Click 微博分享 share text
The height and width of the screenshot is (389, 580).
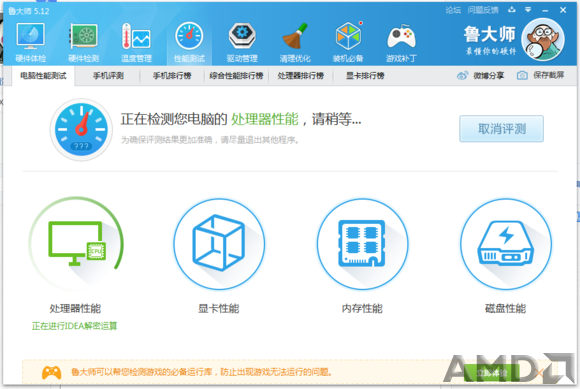click(489, 76)
